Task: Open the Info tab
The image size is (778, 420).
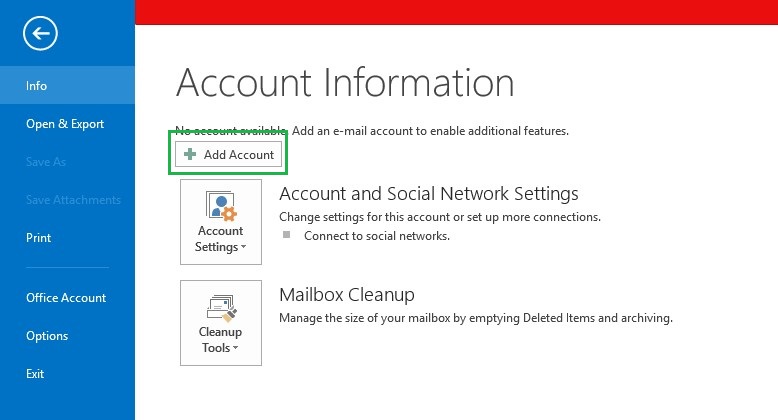Action: (67, 85)
